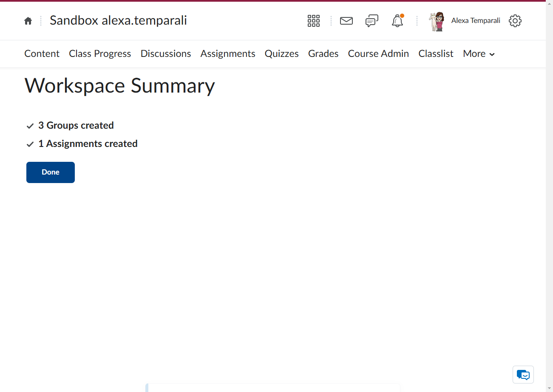The image size is (553, 392).
Task: Open the course selector waffle grid
Action: [x=314, y=21]
